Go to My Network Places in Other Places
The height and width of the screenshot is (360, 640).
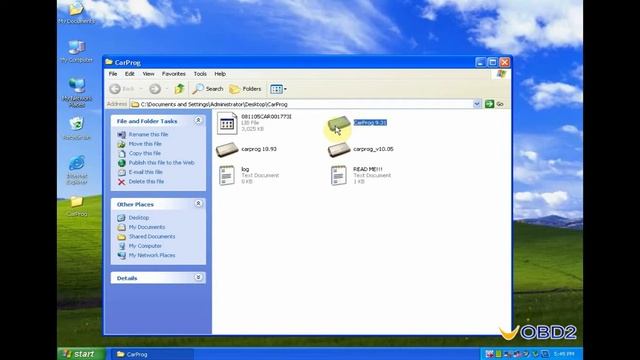pos(152,255)
